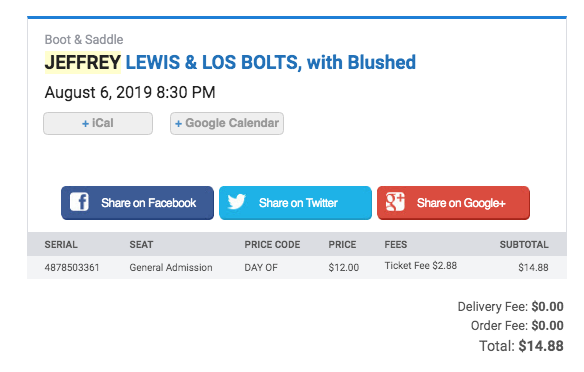
Task: Click the highlighted JEFFREY title word
Action: pyautogui.click(x=83, y=62)
